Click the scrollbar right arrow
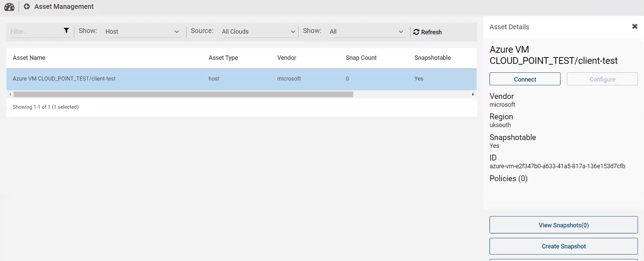This screenshot has width=644, height=261. 473,94
